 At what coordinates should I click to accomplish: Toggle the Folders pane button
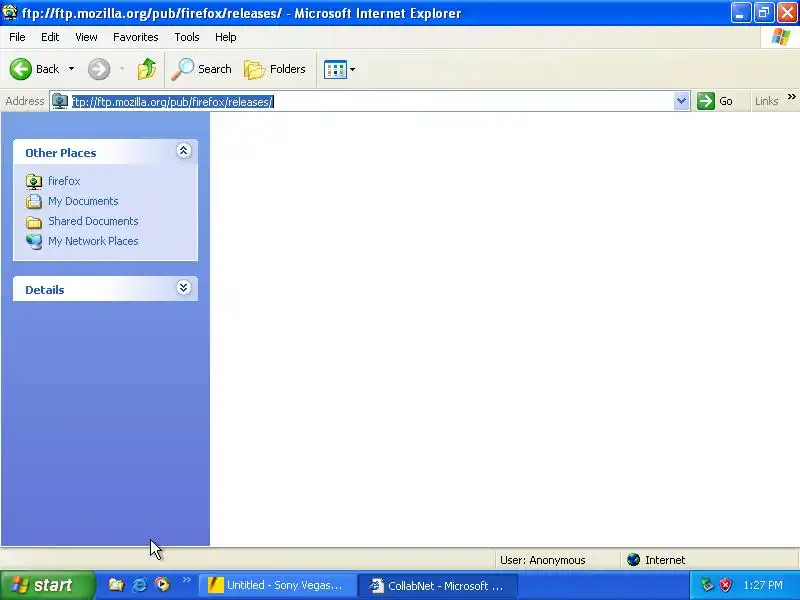coord(274,69)
